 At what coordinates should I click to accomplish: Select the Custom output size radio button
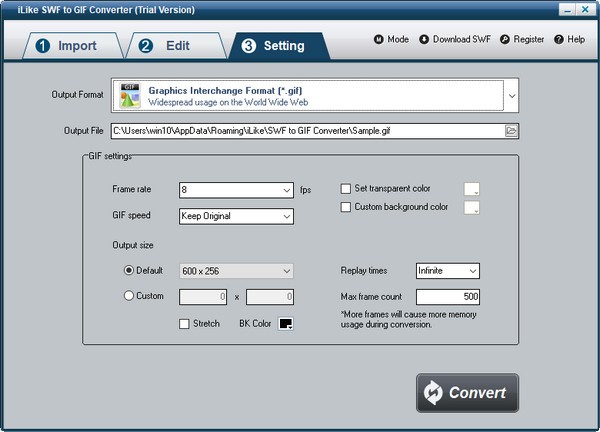pyautogui.click(x=129, y=295)
